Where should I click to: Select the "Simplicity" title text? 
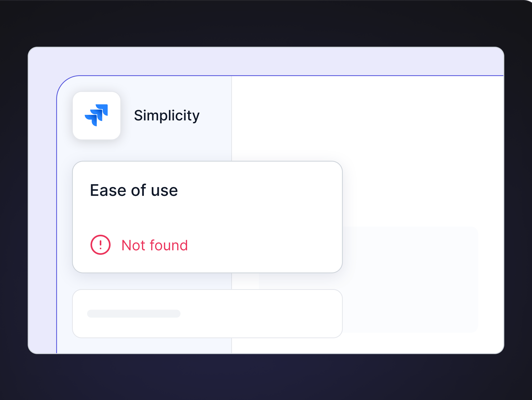(x=167, y=115)
